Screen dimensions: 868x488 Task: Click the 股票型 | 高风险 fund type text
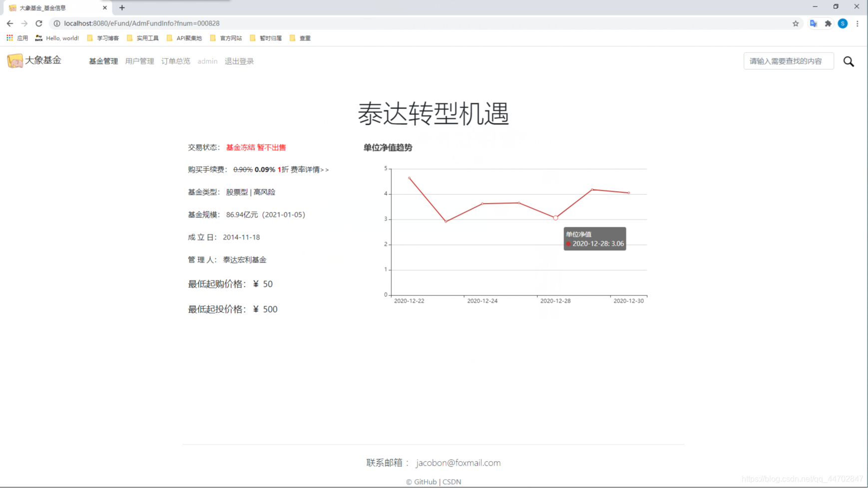pos(251,192)
